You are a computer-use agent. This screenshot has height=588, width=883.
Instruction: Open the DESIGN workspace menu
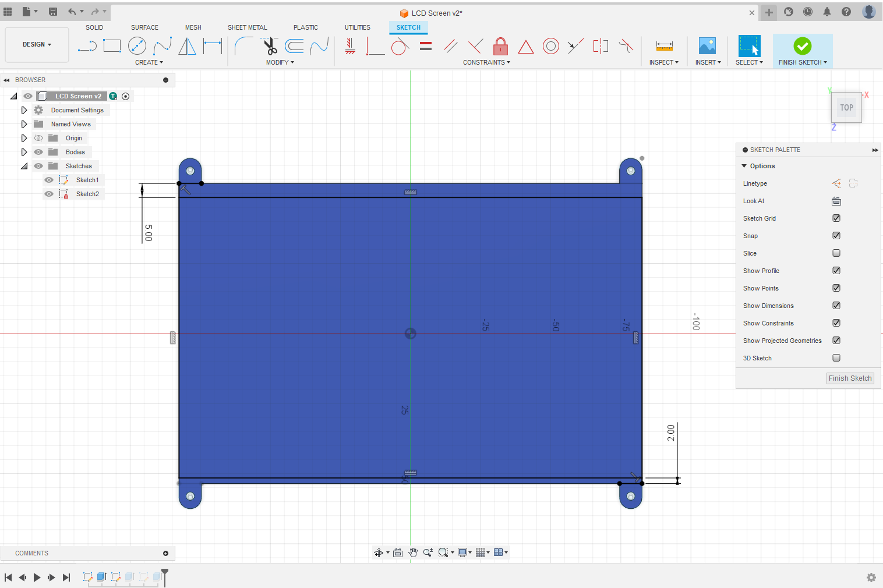coord(36,44)
